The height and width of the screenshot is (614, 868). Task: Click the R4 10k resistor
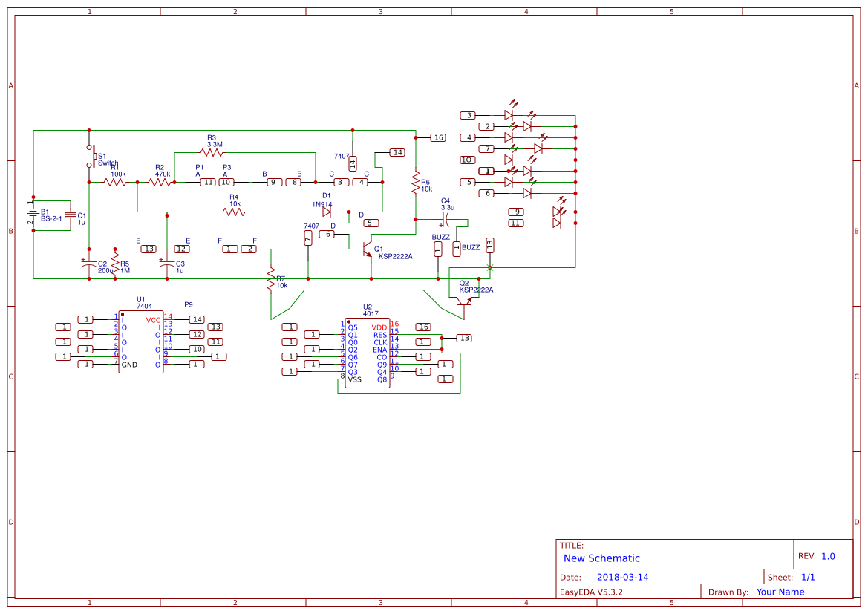[234, 212]
